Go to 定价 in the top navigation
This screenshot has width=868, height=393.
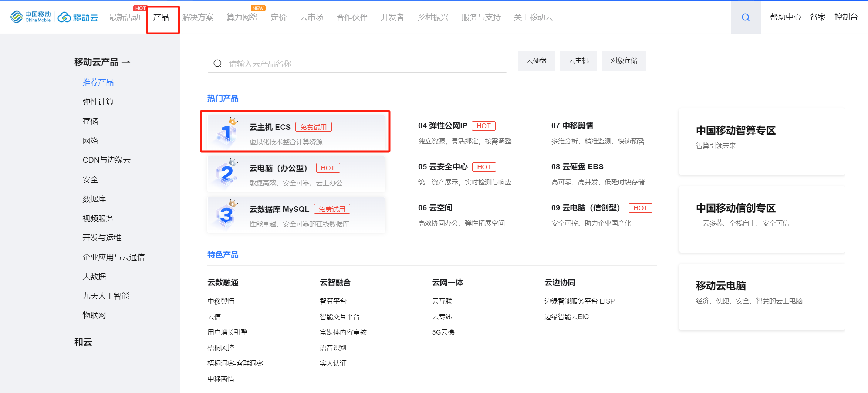point(278,17)
